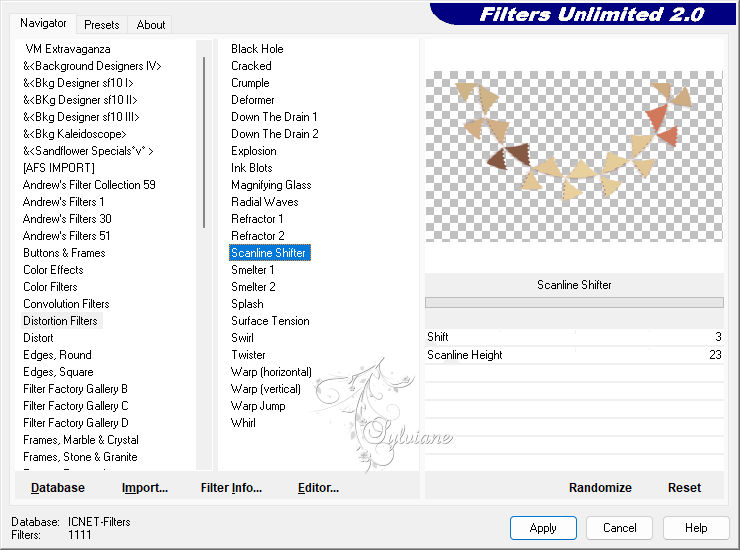Select [AFS IMPORT] category
Image resolution: width=740 pixels, height=550 pixels.
tap(59, 168)
